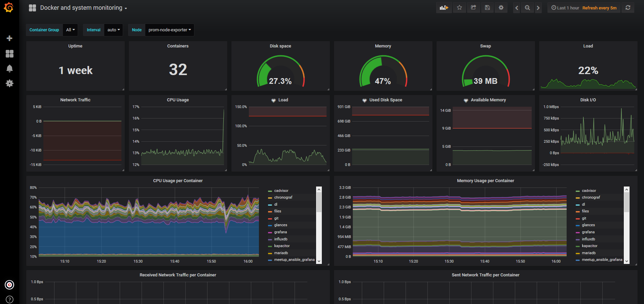
Task: Click the dashboard grid icon beside title
Action: (32, 8)
